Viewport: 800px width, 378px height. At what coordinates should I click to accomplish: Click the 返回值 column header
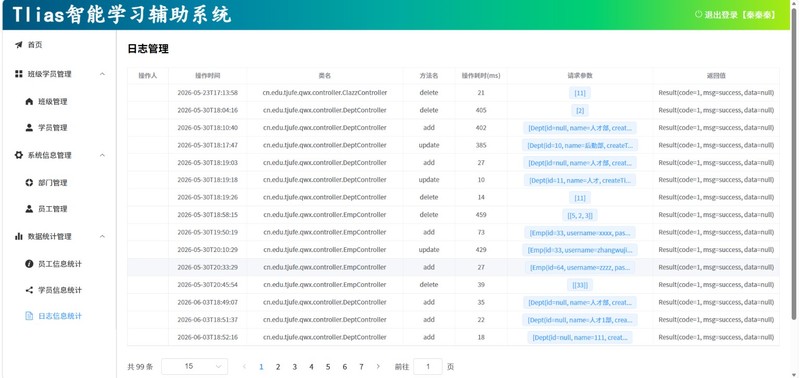716,75
